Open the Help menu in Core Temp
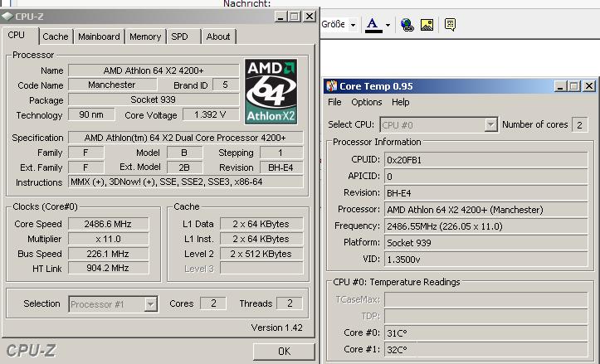 400,102
